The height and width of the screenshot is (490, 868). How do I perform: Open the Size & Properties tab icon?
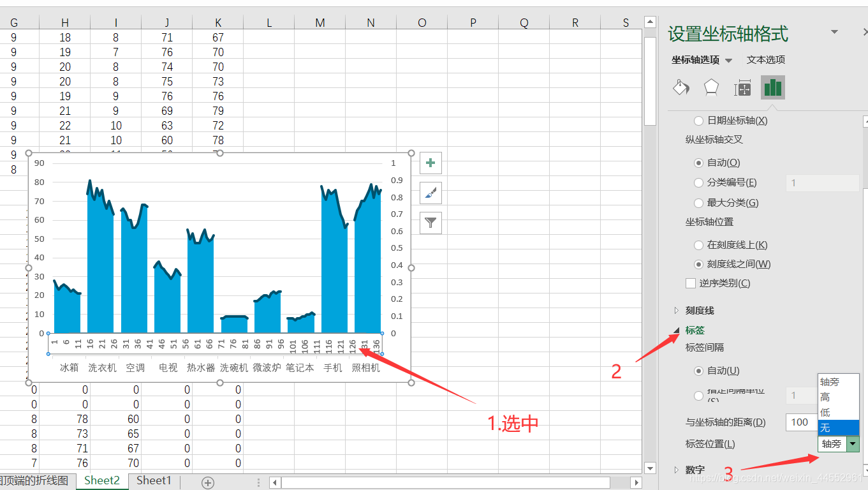point(742,88)
